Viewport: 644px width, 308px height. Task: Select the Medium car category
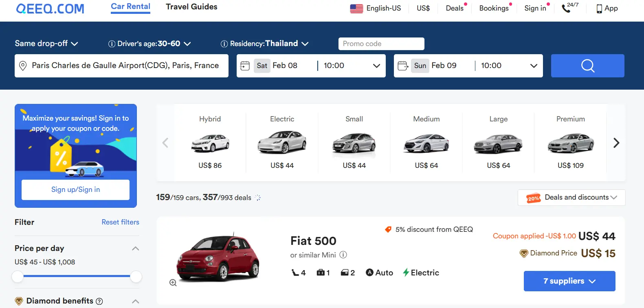[x=426, y=142]
